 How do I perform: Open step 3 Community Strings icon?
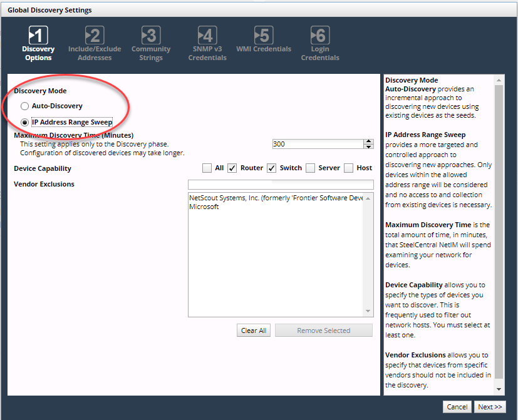pos(151,35)
